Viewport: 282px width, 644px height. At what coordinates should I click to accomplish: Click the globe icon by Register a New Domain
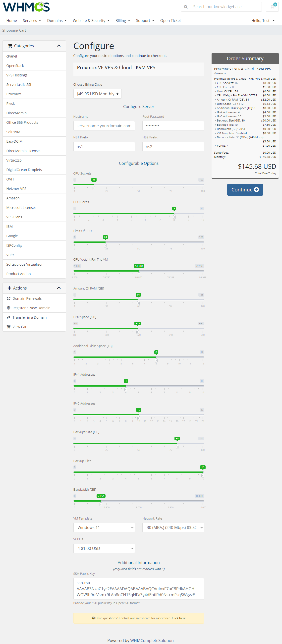[x=8, y=308]
